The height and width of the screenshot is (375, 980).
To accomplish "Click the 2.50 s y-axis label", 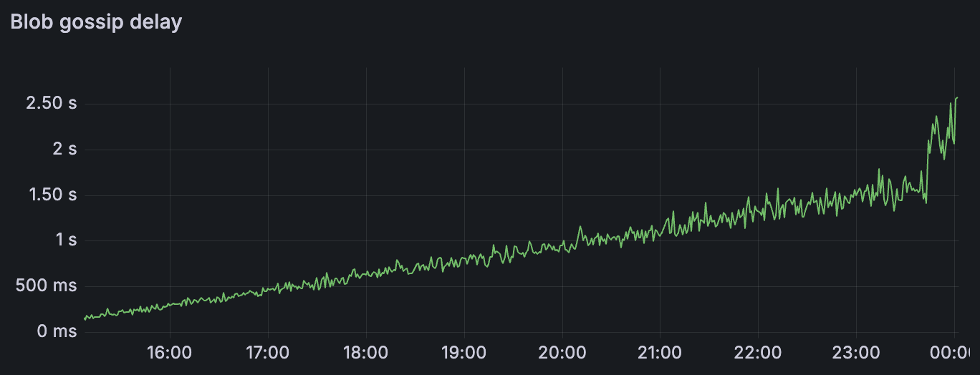I will coord(51,103).
